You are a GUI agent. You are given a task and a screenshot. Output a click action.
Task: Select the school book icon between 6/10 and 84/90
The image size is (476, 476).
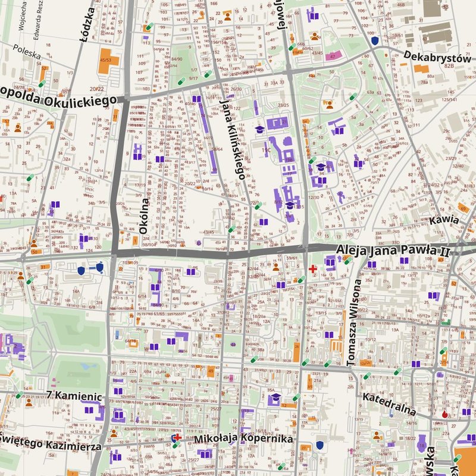pos(155,287)
